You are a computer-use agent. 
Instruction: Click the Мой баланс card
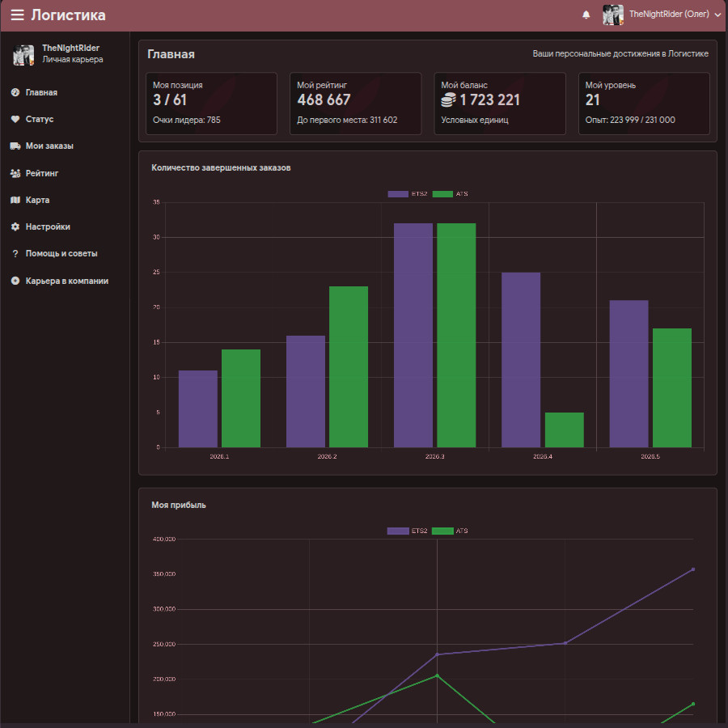coord(500,104)
